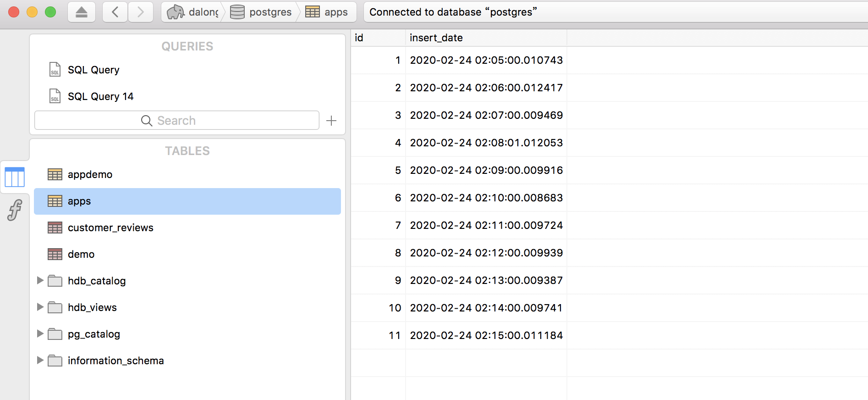The image size is (868, 400).
Task: Select cell 2020-02-24 02:06:00.012417
Action: [x=486, y=88]
